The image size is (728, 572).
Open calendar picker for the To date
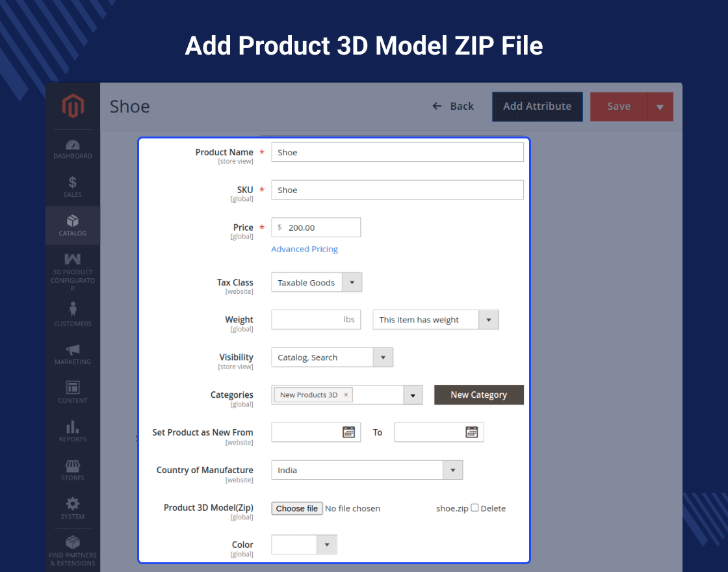[471, 432]
